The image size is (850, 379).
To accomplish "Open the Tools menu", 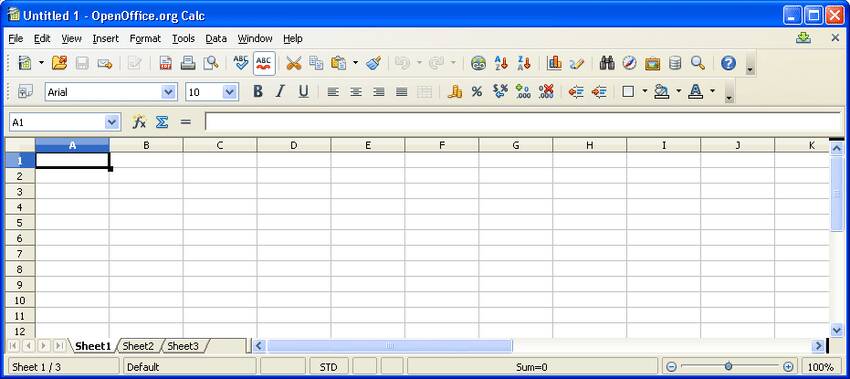I will click(x=183, y=38).
